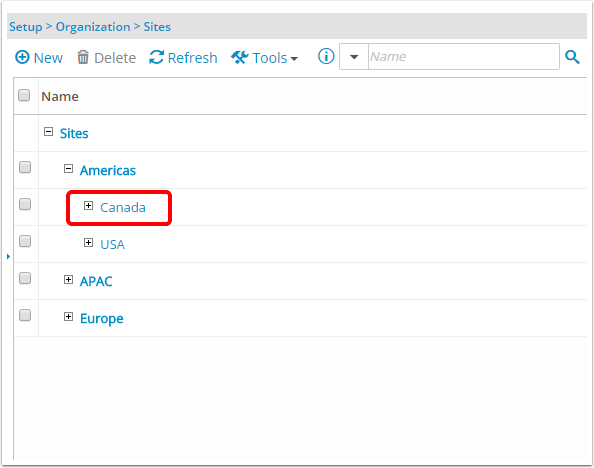Click the Delete trash icon

click(x=83, y=58)
